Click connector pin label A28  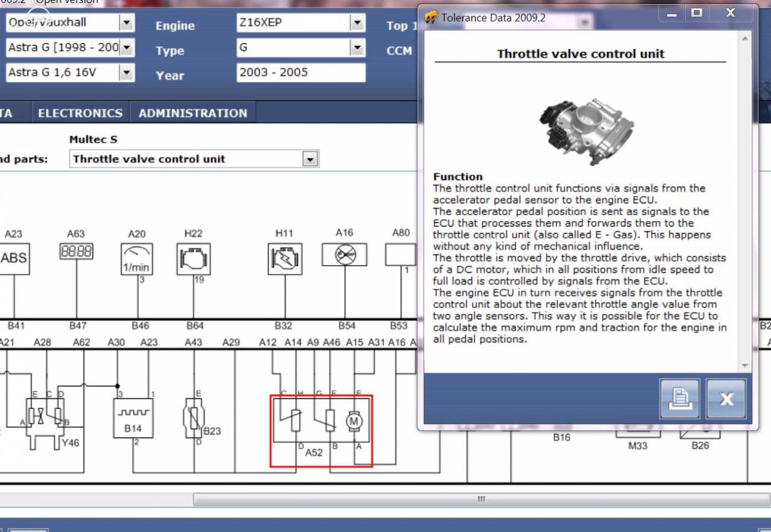(x=42, y=342)
